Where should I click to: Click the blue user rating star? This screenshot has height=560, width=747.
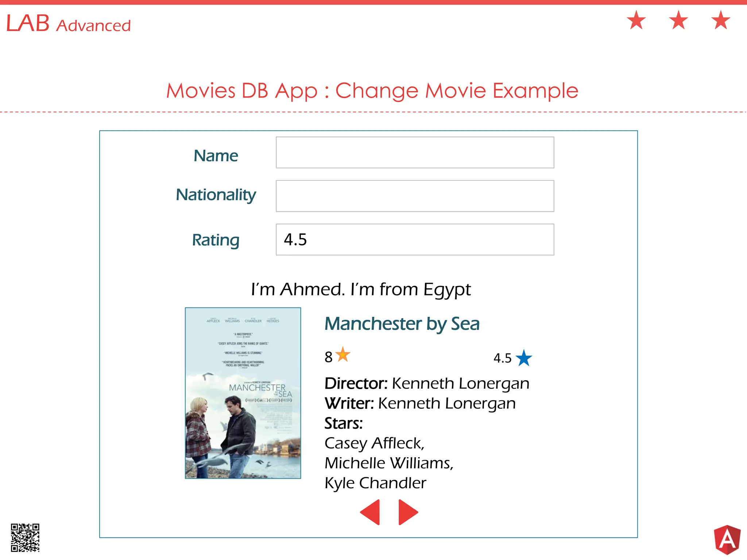(x=524, y=358)
